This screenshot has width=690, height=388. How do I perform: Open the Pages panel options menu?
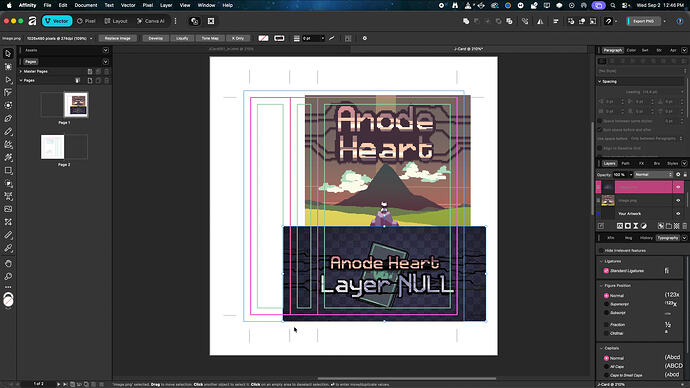105,62
